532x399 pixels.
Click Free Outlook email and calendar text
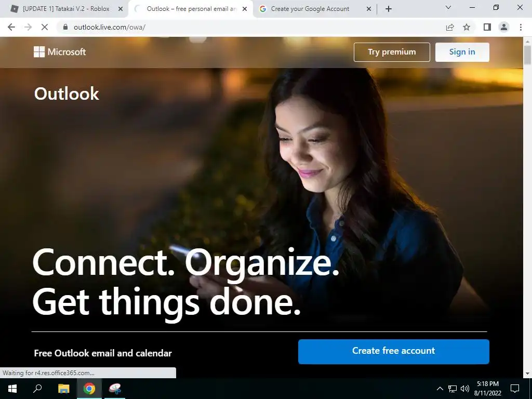point(103,353)
